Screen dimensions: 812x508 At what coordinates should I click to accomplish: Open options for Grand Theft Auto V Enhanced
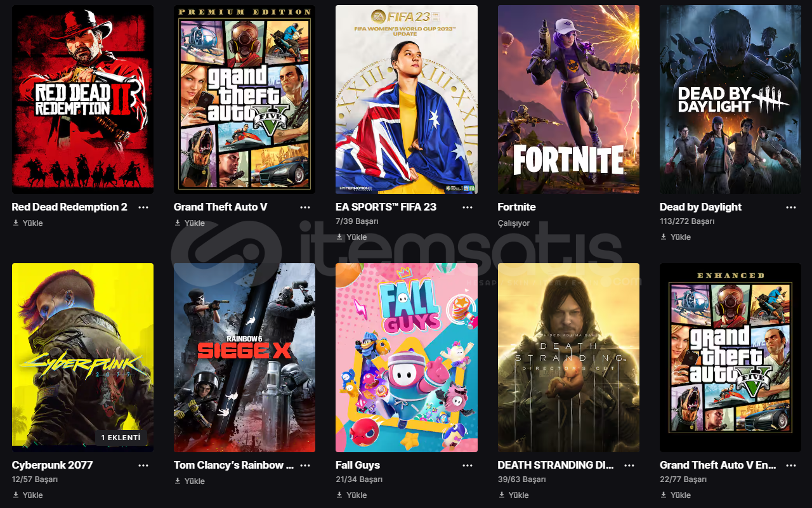coord(791,466)
